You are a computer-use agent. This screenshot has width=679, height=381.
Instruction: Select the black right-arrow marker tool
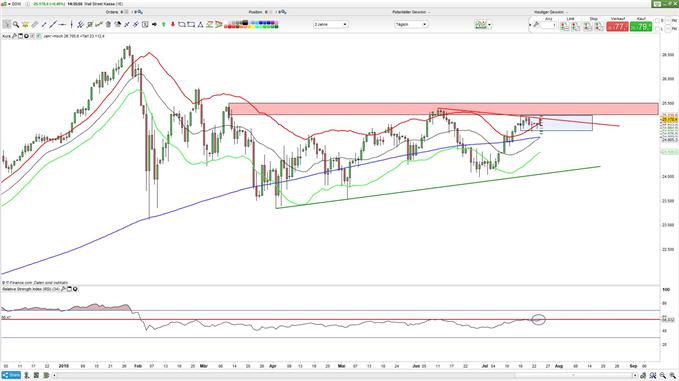click(155, 25)
